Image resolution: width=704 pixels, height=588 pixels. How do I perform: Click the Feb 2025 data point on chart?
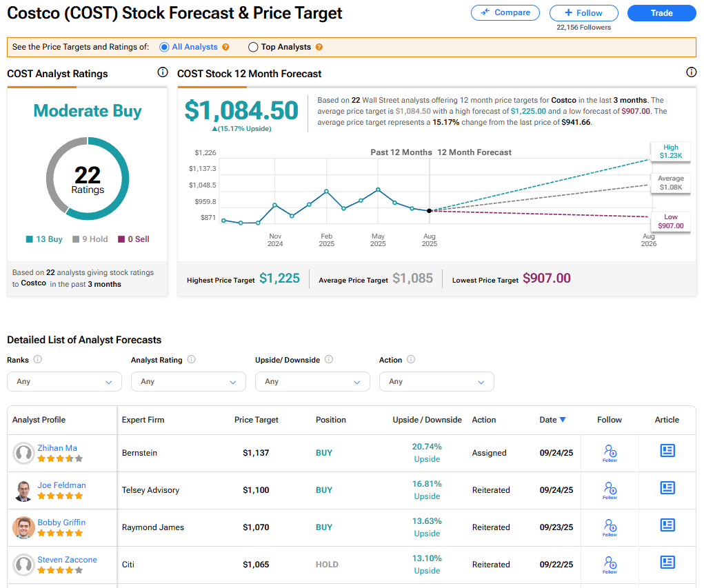[x=326, y=191]
